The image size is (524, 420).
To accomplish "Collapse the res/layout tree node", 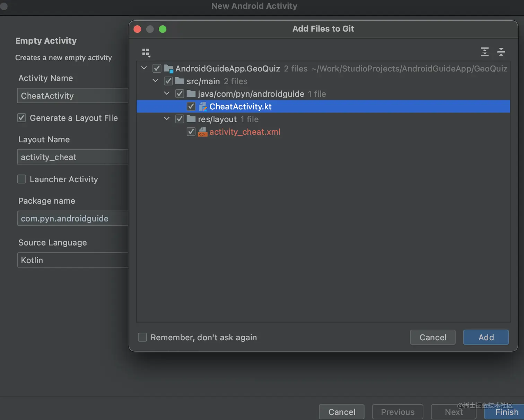I will tap(167, 119).
